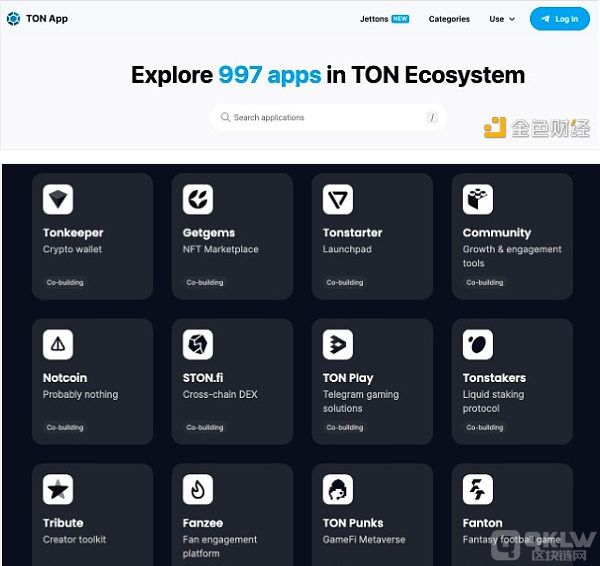Open the Tonstakers title link
Image resolution: width=600 pixels, height=566 pixels.
click(x=494, y=378)
